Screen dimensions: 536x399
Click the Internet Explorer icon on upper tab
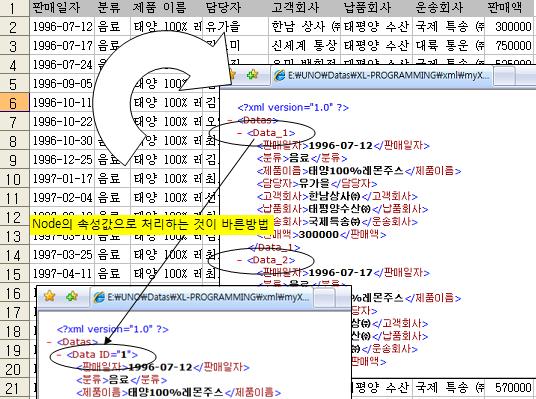280,75
